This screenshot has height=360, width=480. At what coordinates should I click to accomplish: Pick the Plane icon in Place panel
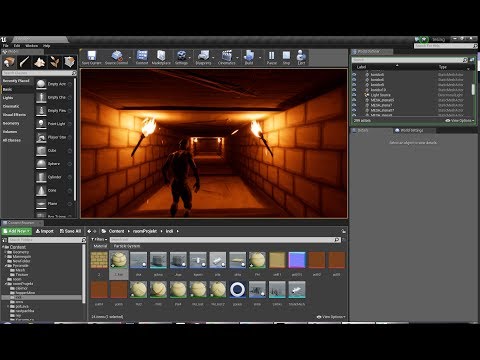coord(41,203)
